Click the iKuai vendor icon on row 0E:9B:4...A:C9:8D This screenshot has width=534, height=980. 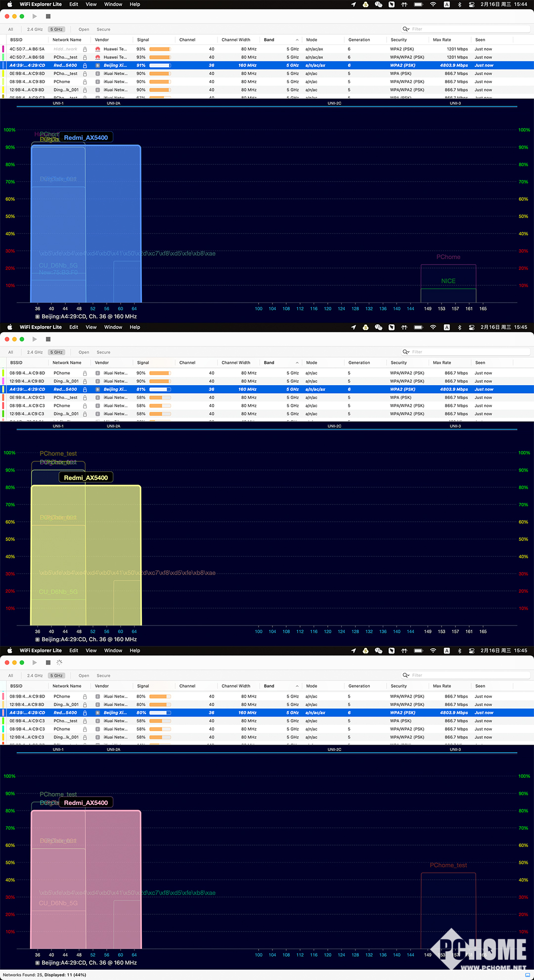point(98,74)
